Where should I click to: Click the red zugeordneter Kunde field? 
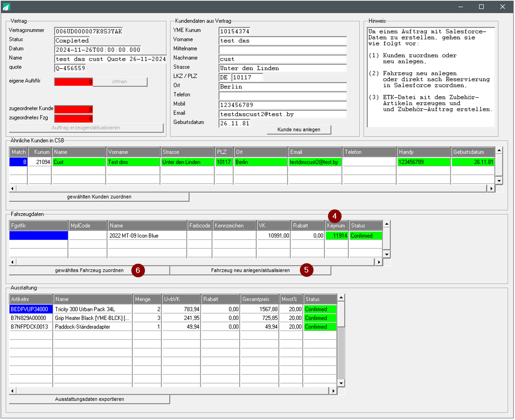pyautogui.click(x=74, y=109)
